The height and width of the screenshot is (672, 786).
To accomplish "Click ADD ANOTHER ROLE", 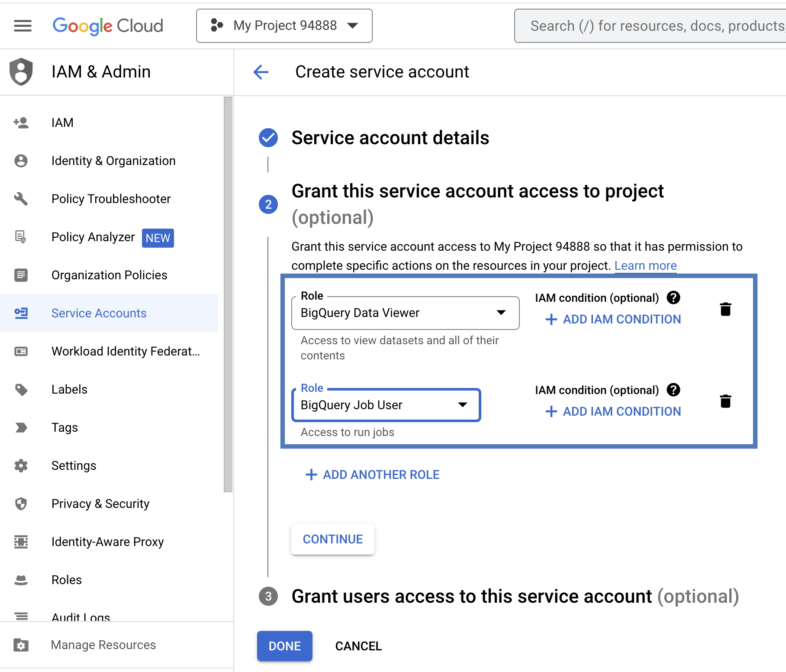I will coord(373,475).
